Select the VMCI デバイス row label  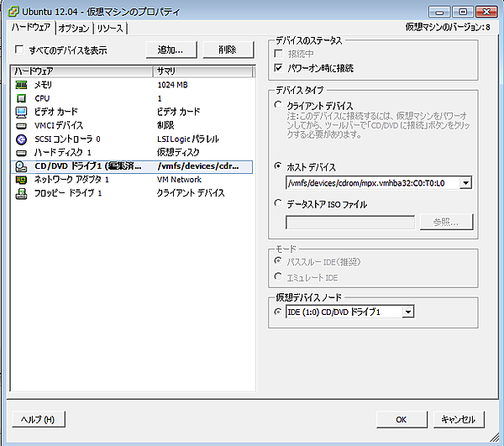point(59,125)
